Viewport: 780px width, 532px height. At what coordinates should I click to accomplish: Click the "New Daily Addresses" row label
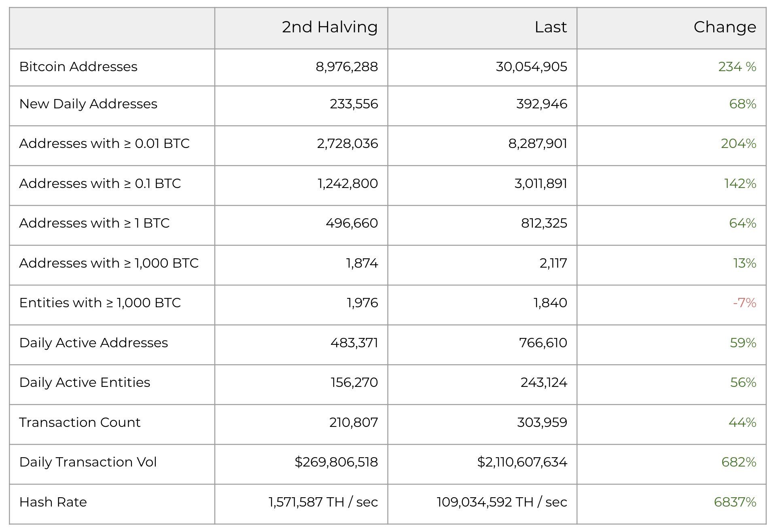coord(88,104)
